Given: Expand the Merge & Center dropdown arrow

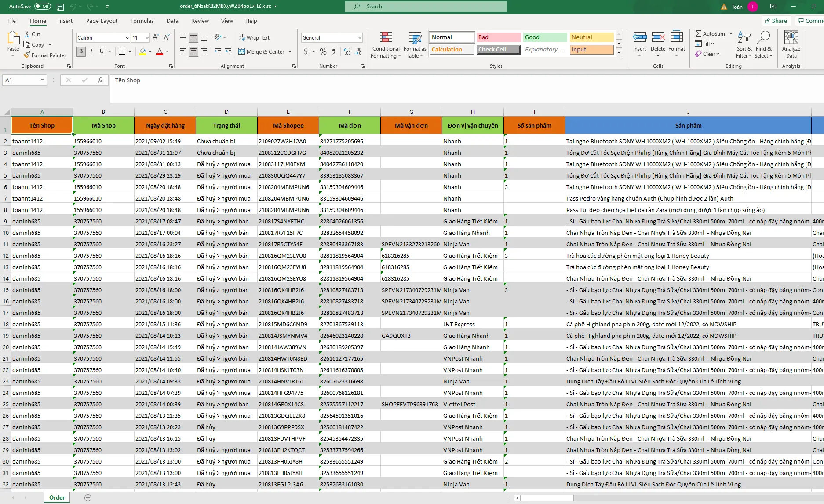Looking at the screenshot, I should (x=290, y=51).
